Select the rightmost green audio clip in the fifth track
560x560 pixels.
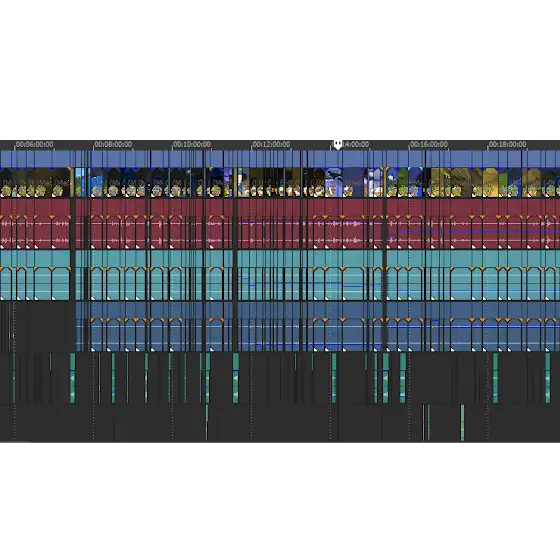[x=548, y=378]
